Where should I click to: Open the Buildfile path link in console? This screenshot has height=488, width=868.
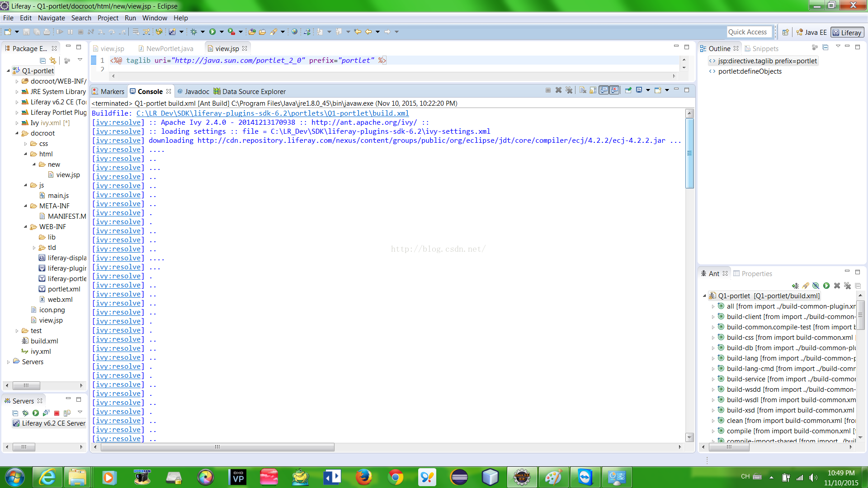(273, 113)
